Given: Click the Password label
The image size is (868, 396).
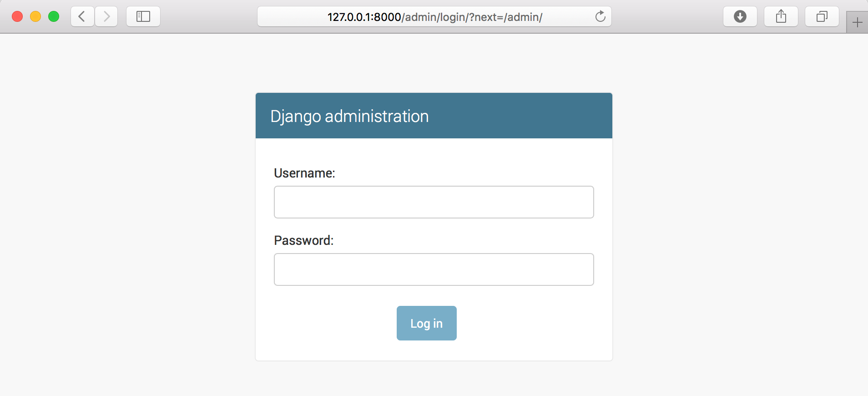Looking at the screenshot, I should [x=304, y=240].
